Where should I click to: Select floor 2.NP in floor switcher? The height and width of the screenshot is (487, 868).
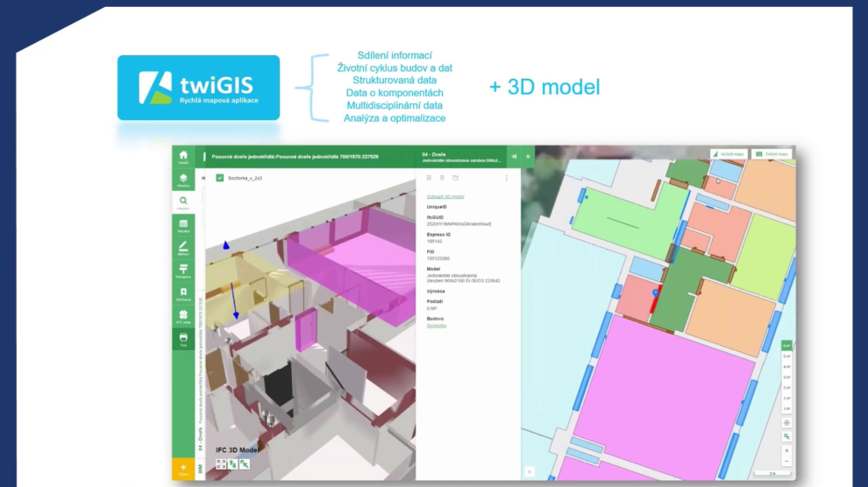pyautogui.click(x=786, y=388)
